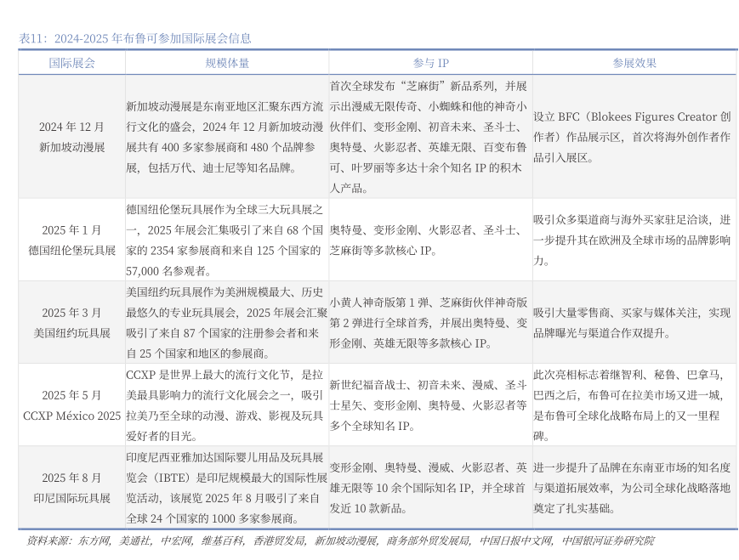The height and width of the screenshot is (560, 739).
Task: Click the IP cell beginning with '首次全球发布“芝麻街”新品系列'
Action: [x=430, y=137]
